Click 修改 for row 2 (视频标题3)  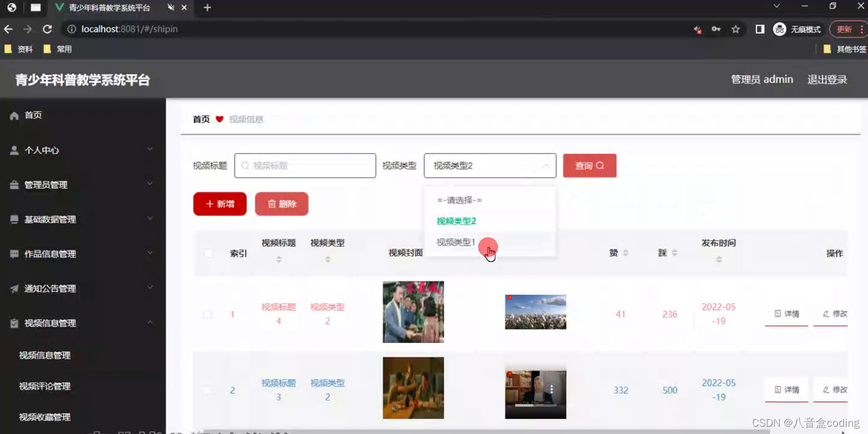(x=831, y=390)
